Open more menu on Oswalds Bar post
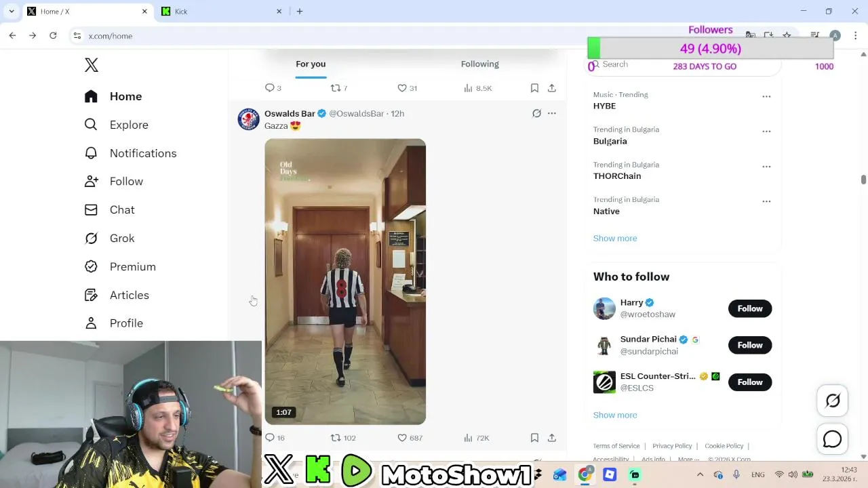Image resolution: width=868 pixels, height=488 pixels. tap(552, 113)
